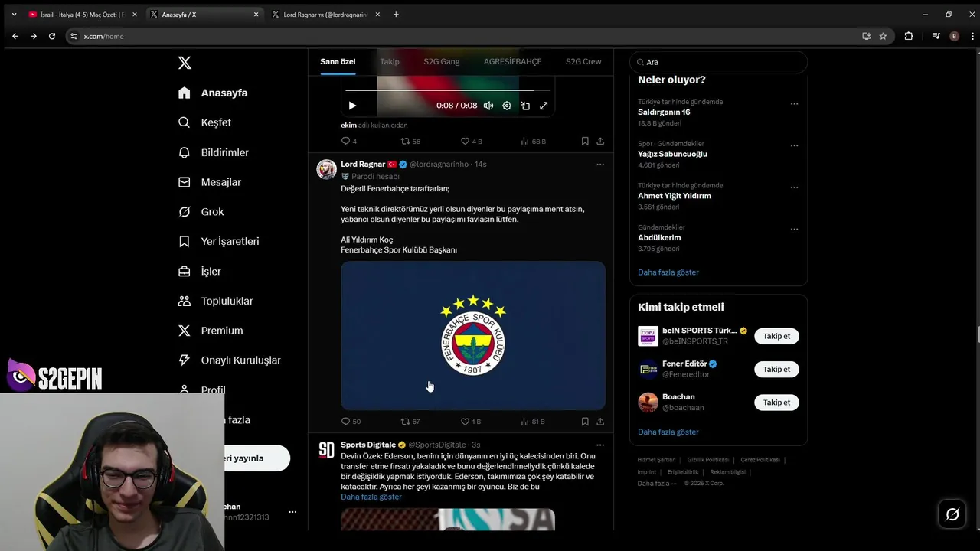Share Lord Ragnar post

click(x=600, y=421)
